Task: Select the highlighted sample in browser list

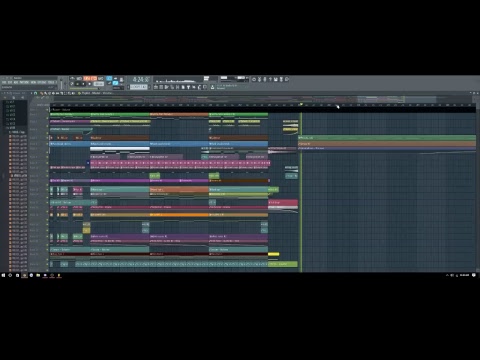Action: (19, 175)
